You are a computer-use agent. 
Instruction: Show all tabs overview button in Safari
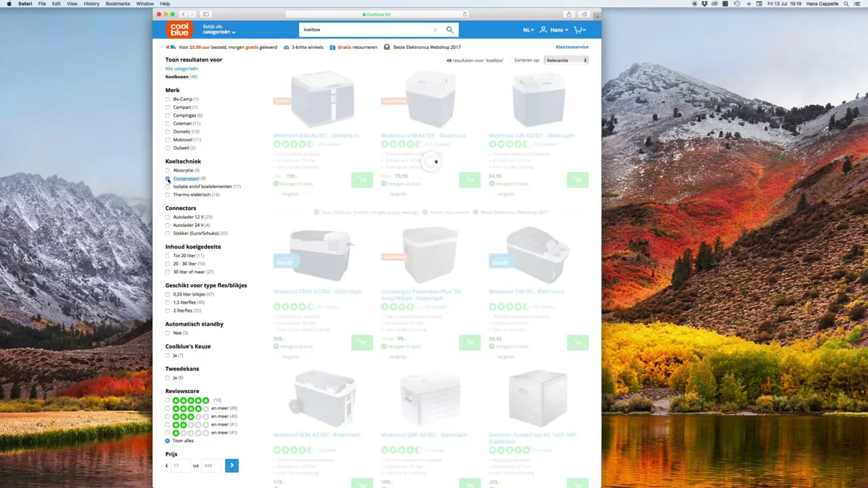click(x=584, y=14)
